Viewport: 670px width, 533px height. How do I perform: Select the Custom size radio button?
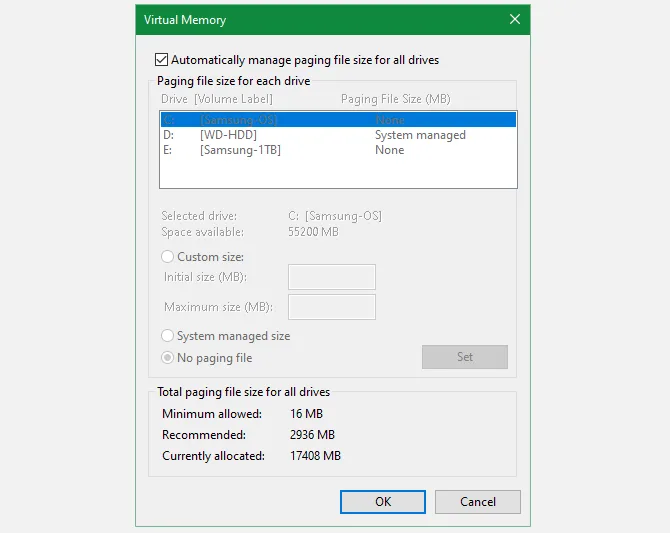(x=167, y=256)
